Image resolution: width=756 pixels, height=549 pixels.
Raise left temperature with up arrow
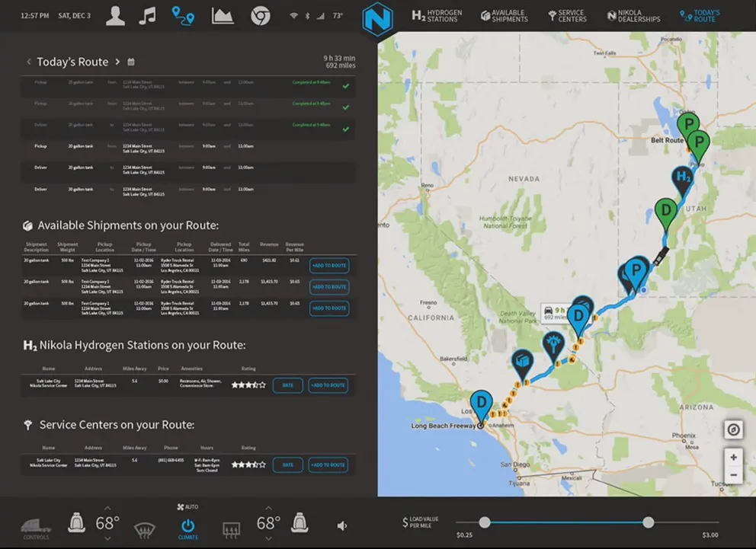107,508
